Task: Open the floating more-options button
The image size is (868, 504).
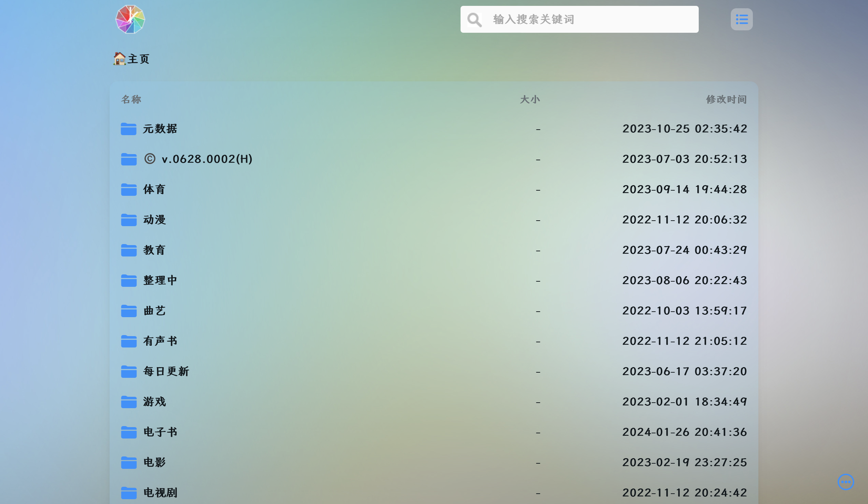Action: (846, 482)
